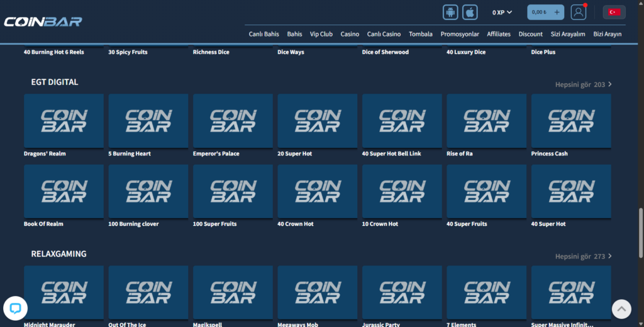Click the scroll-to-top arrow button
This screenshot has width=644, height=327.
click(x=621, y=308)
